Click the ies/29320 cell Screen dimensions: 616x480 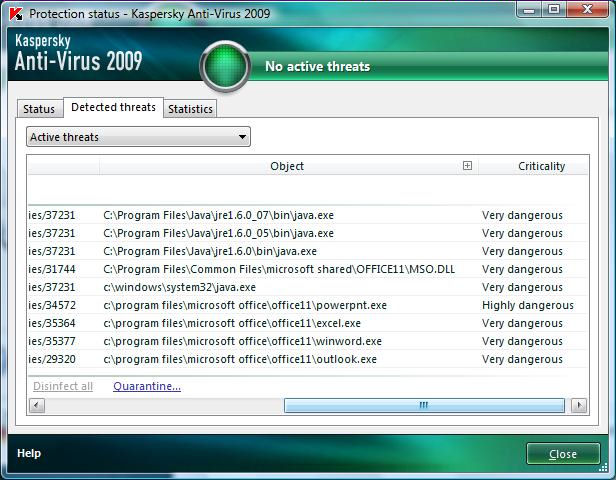click(52, 359)
